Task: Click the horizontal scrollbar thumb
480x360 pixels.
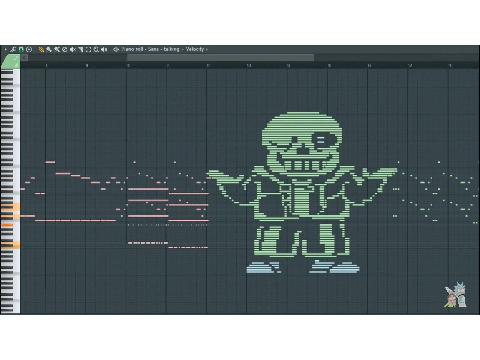Action: (220, 58)
